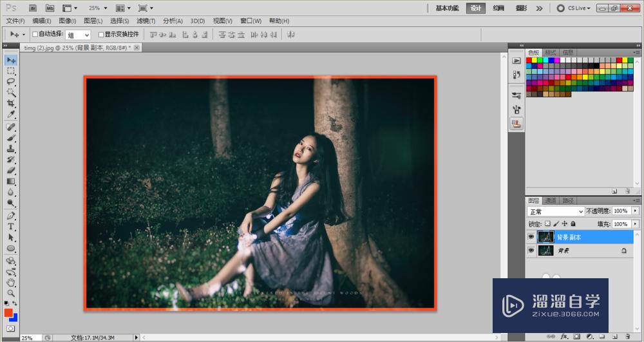The width and height of the screenshot is (644, 342).
Task: Open the layer opacity slider arrow
Action: (636, 211)
